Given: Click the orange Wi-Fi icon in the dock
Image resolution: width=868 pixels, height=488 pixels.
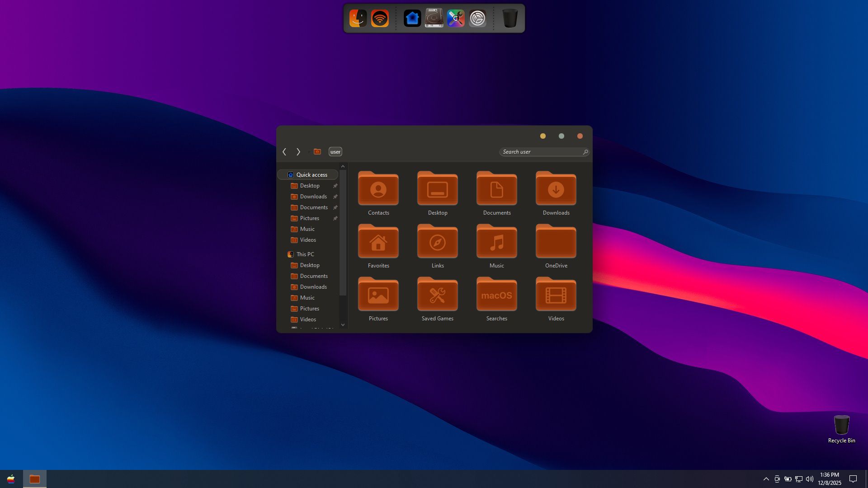Looking at the screenshot, I should pos(380,19).
